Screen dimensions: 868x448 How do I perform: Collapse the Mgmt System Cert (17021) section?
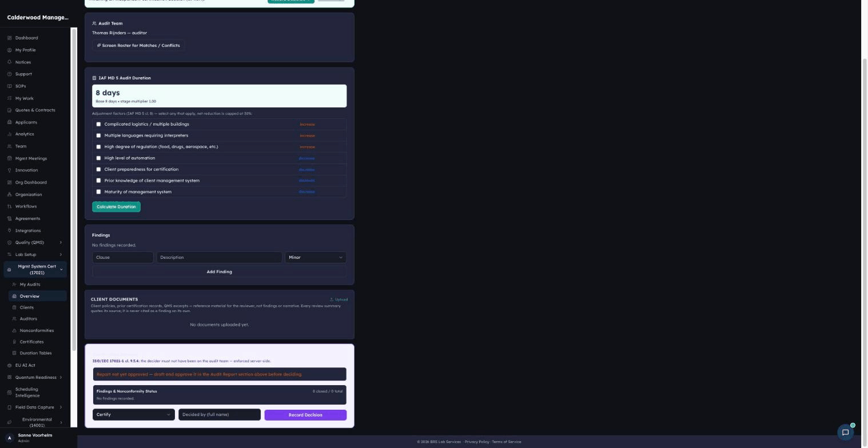click(x=35, y=269)
